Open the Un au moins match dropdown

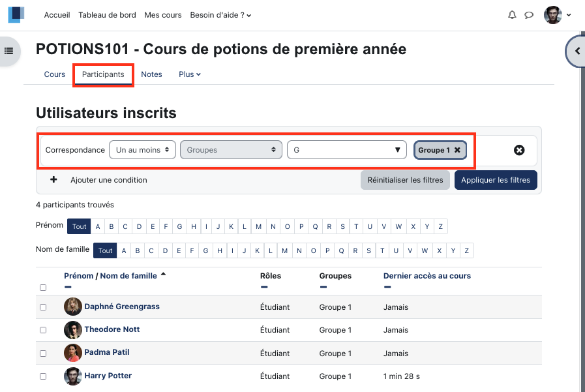142,150
